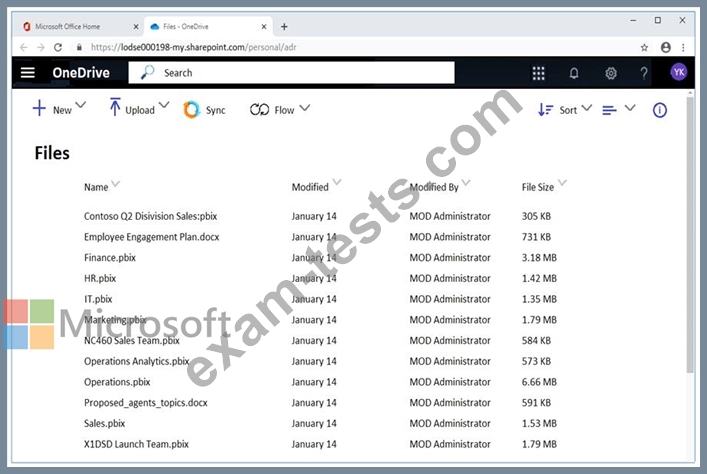Image resolution: width=707 pixels, height=474 pixels.
Task: Switch to the Files - OneDrive tab
Action: click(x=208, y=27)
